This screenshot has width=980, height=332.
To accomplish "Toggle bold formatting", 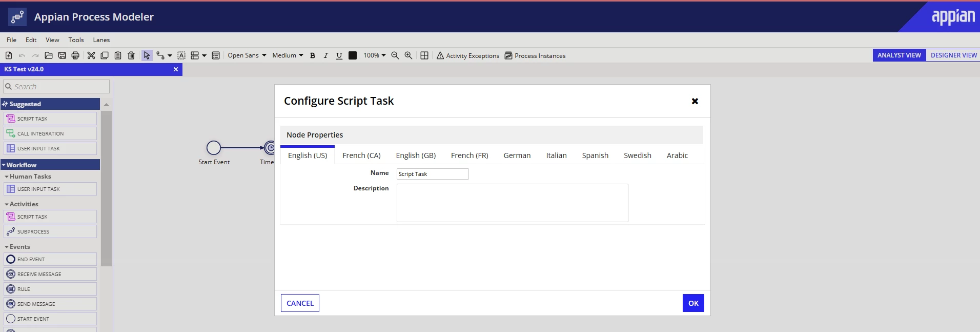I will point(313,55).
